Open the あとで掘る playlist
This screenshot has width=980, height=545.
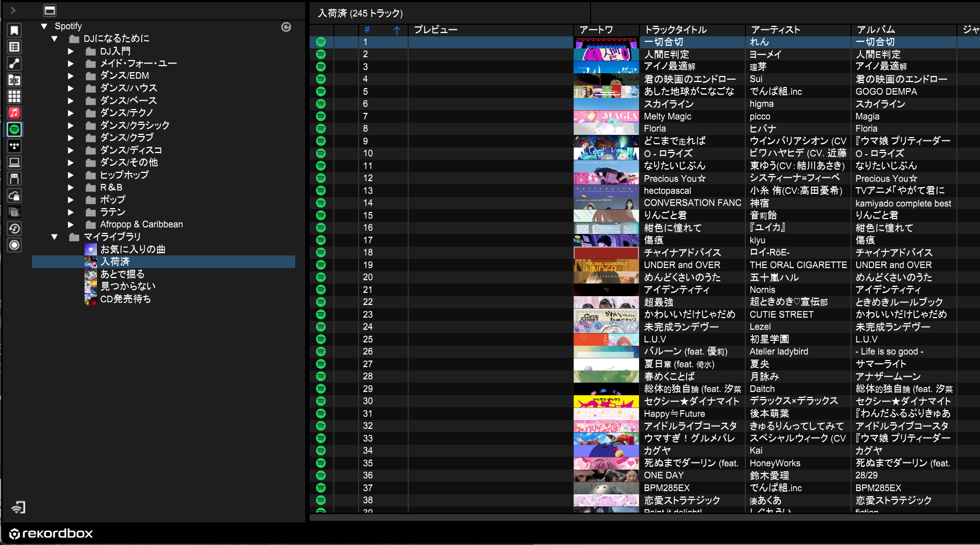pos(122,274)
